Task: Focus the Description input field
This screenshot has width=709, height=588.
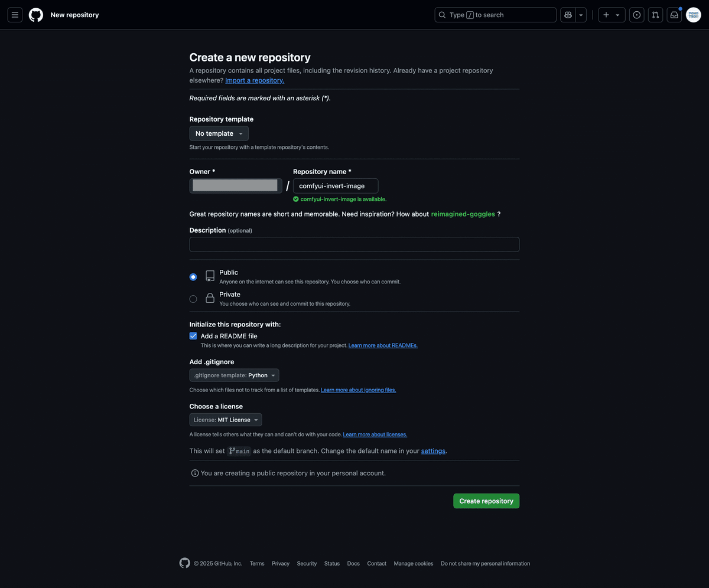Action: pos(354,244)
